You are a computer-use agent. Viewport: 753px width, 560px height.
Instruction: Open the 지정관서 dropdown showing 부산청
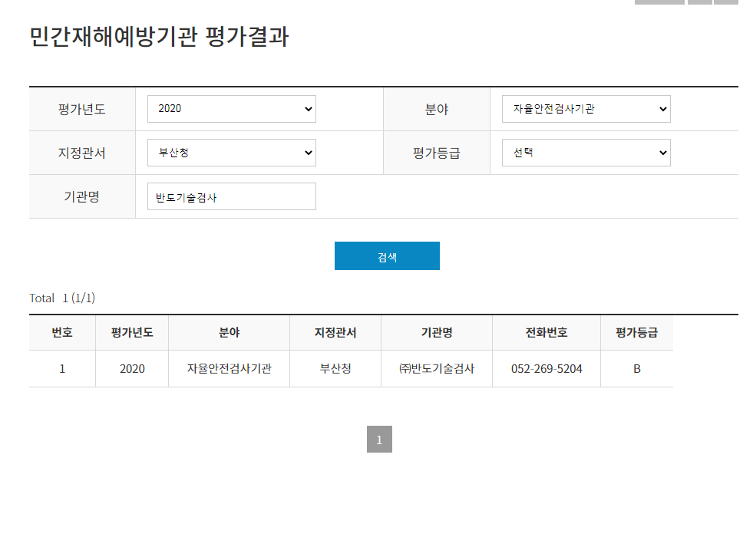[x=231, y=153]
